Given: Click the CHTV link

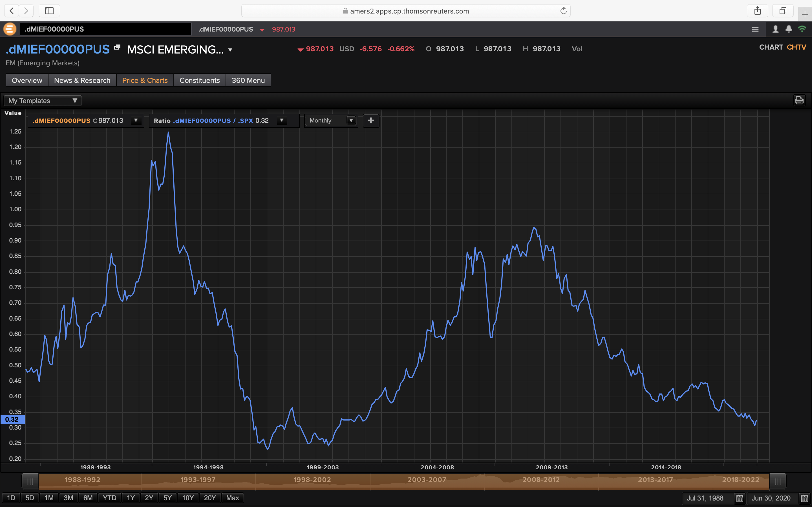Looking at the screenshot, I should pyautogui.click(x=796, y=47).
